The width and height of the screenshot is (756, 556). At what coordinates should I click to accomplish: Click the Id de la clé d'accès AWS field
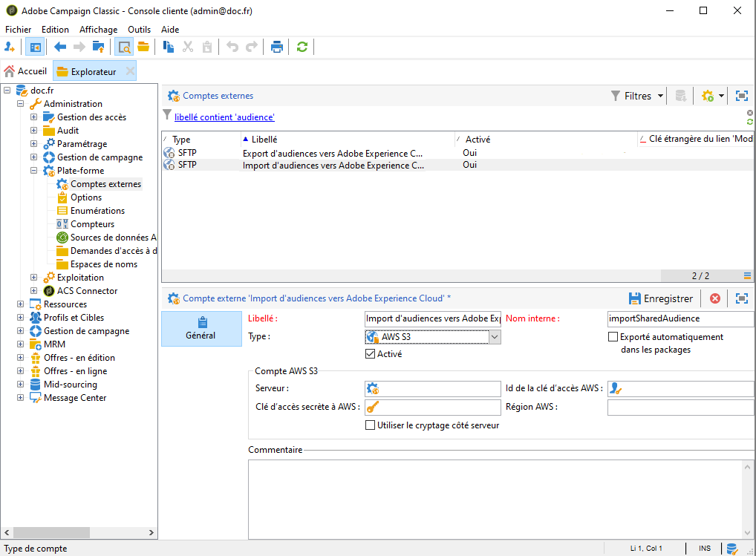[x=681, y=388]
